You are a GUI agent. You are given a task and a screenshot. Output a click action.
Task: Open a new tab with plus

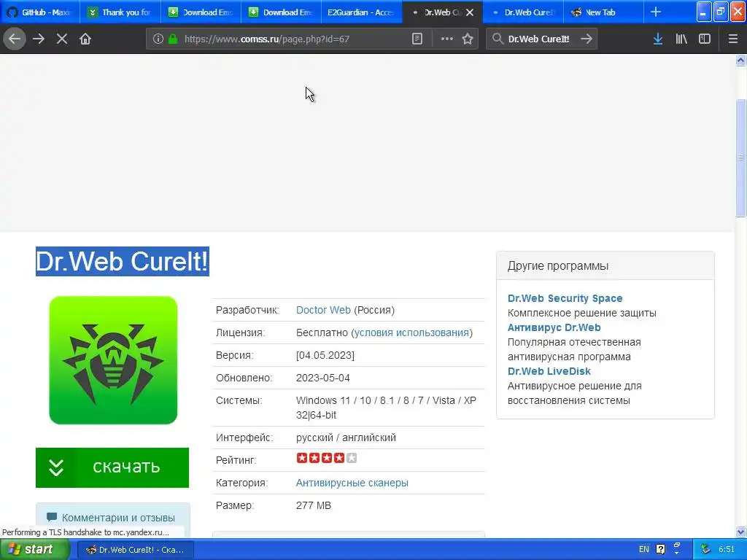click(656, 12)
